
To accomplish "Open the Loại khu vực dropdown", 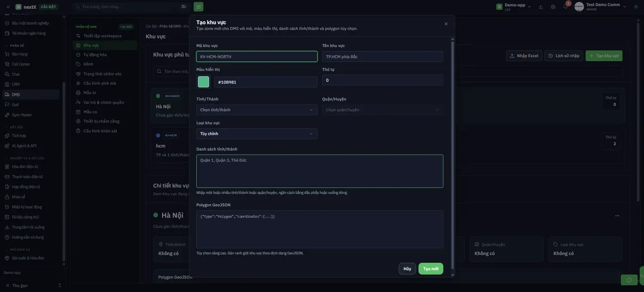I will (257, 134).
